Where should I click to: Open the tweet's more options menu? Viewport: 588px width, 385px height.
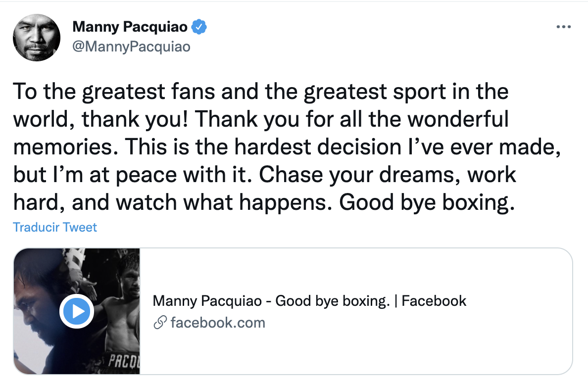click(x=563, y=27)
